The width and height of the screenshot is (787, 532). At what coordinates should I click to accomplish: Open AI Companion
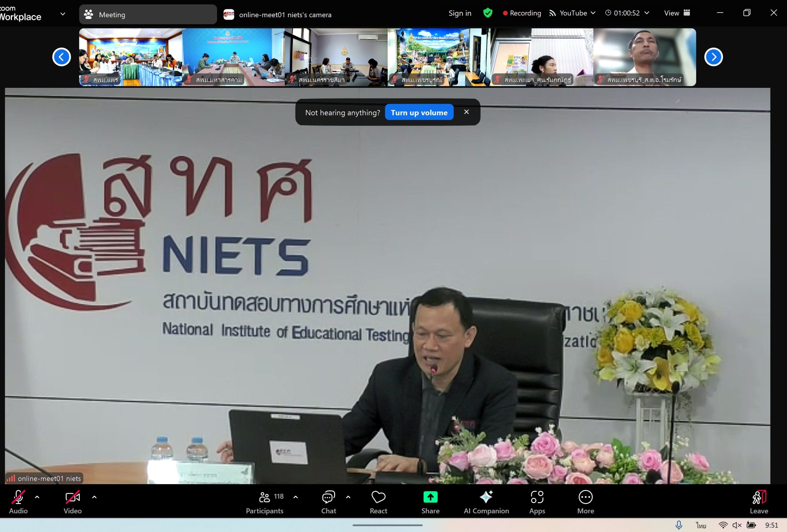click(486, 502)
